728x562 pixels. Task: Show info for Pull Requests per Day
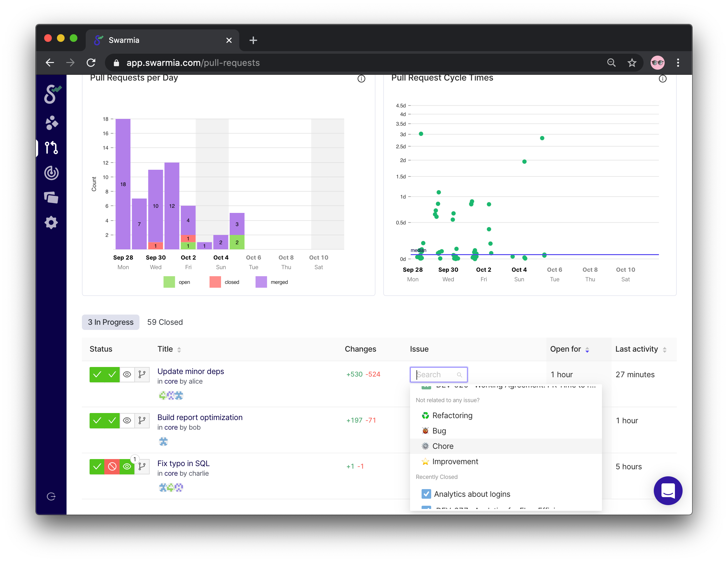361,79
